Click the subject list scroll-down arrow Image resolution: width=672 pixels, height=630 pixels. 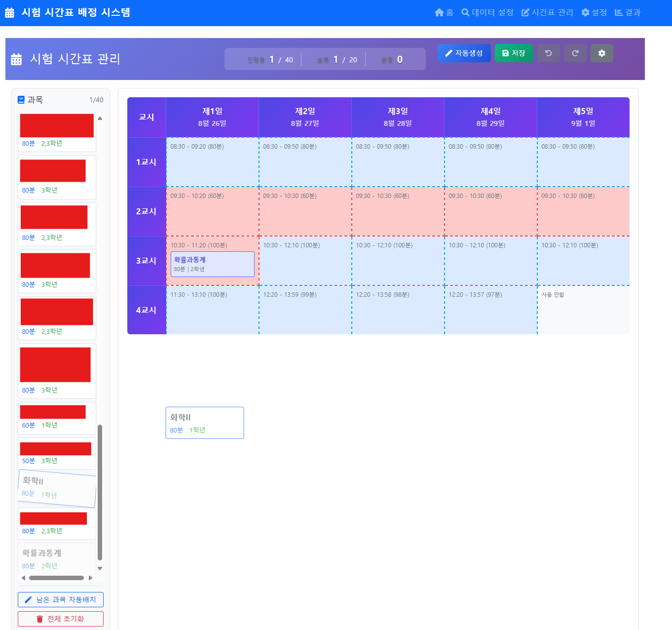(100, 568)
